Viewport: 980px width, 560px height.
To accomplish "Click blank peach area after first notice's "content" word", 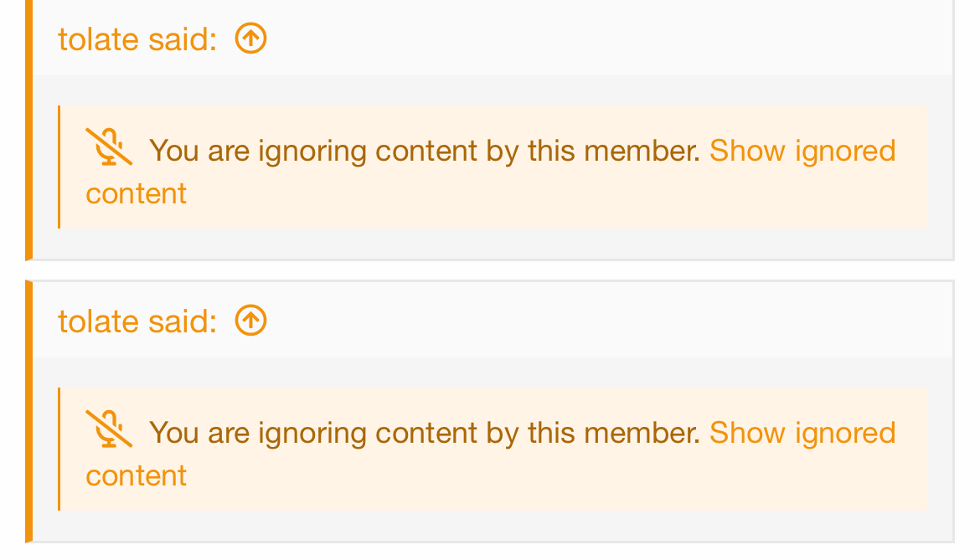I will pos(556,194).
